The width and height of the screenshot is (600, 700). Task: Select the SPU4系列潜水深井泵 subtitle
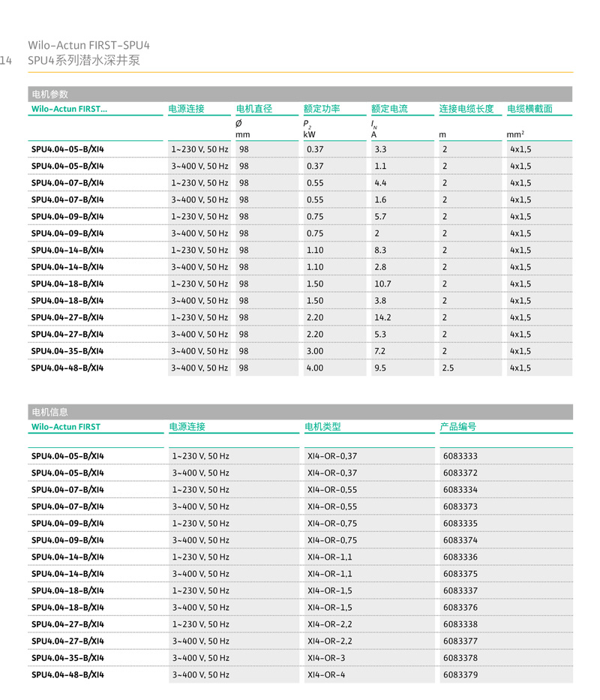[x=83, y=61]
